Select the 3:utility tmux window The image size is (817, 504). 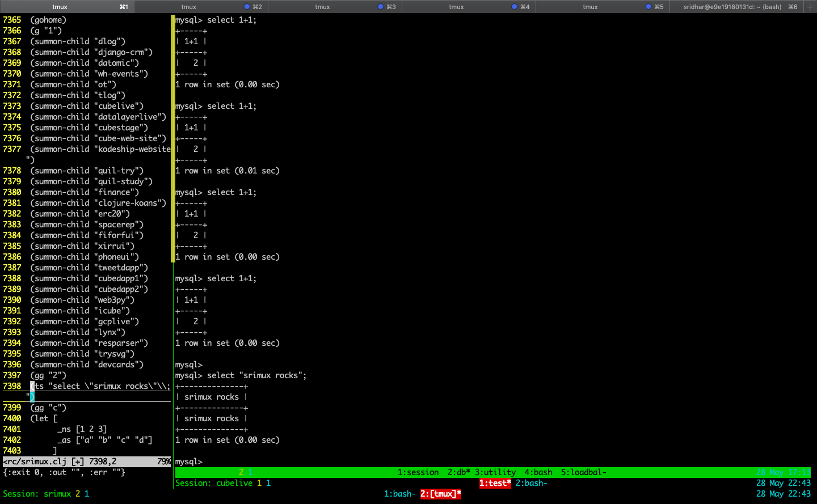click(495, 472)
